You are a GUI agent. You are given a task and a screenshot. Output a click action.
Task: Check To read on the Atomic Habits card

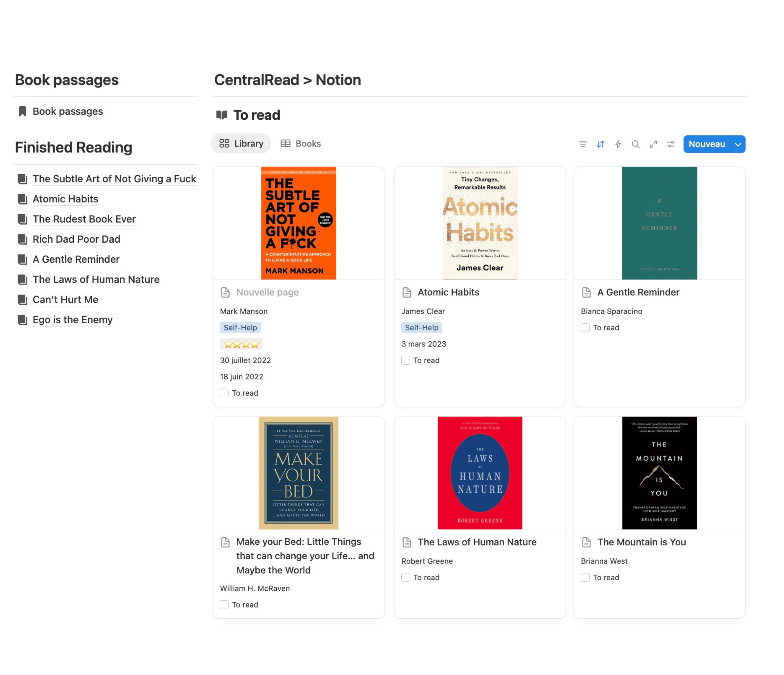[x=406, y=361]
